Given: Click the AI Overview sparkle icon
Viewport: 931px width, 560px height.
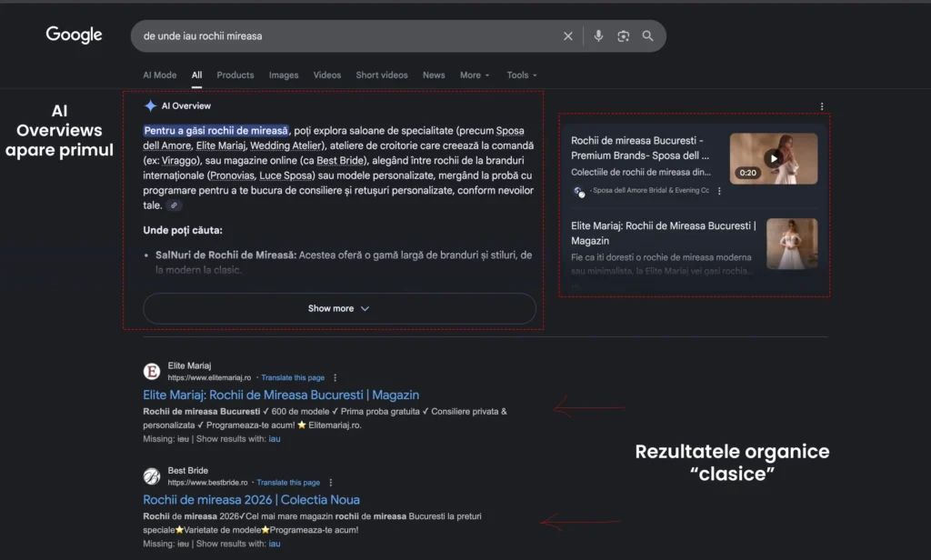Looking at the screenshot, I should [150, 105].
